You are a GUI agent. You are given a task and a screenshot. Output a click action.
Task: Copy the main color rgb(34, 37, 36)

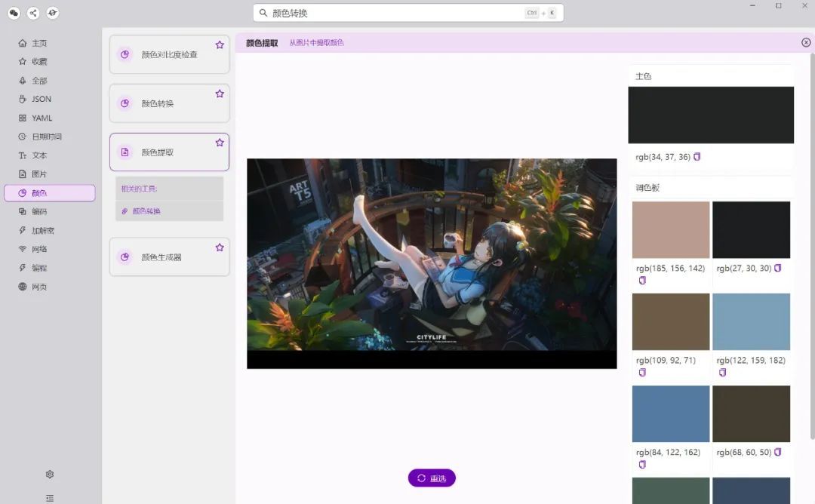[697, 157]
